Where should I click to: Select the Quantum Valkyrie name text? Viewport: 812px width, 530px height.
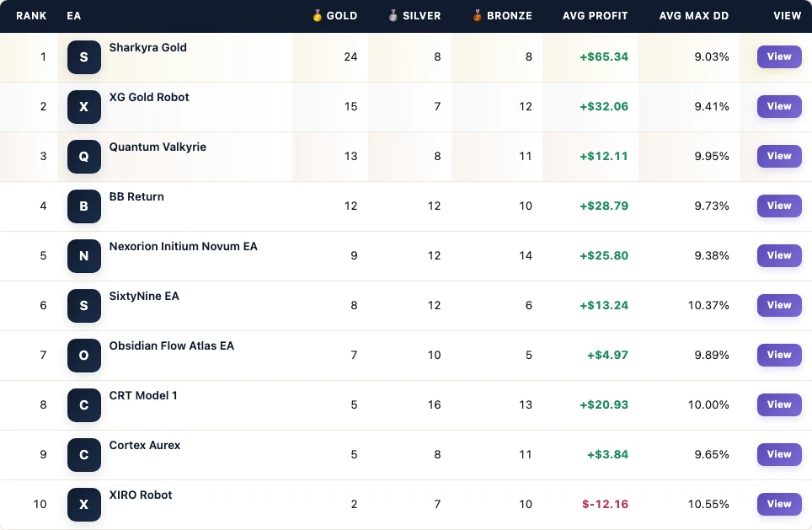pos(158,147)
